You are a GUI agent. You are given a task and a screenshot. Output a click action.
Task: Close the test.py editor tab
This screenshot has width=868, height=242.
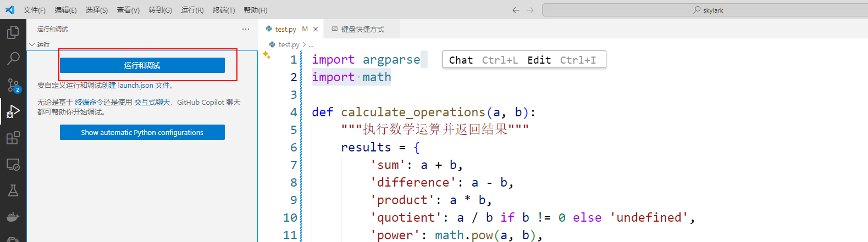(316, 29)
